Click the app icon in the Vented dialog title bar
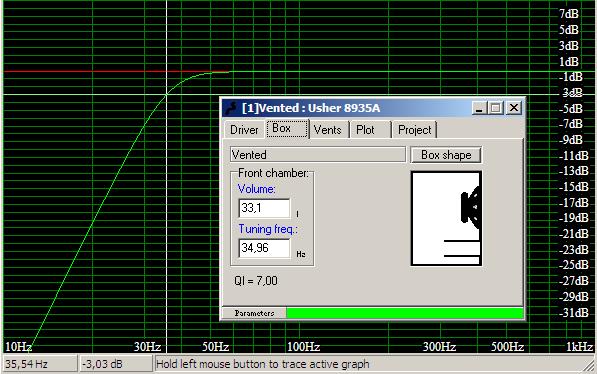 (x=231, y=108)
